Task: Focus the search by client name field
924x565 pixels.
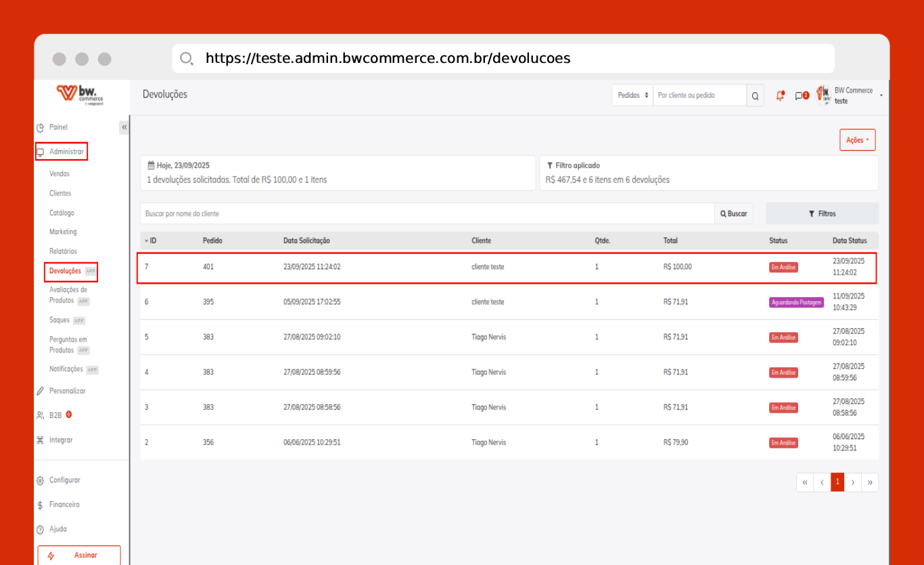Action: [426, 214]
